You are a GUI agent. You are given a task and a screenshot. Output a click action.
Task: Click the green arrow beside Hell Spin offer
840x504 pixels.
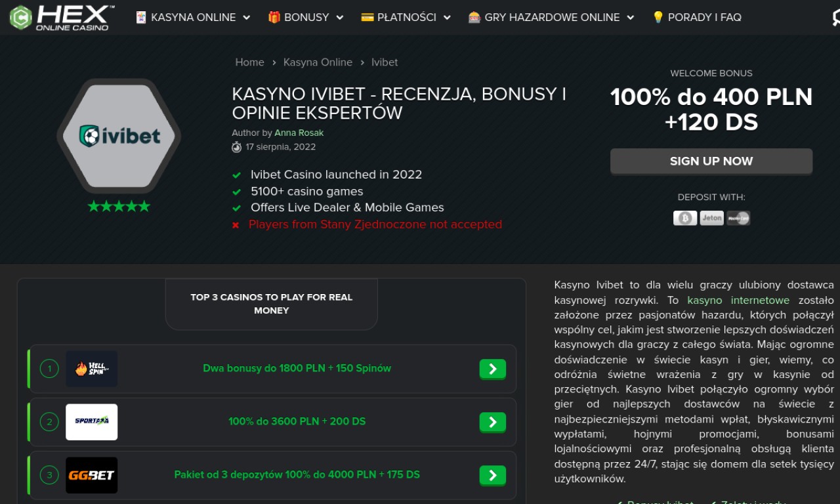point(493,369)
